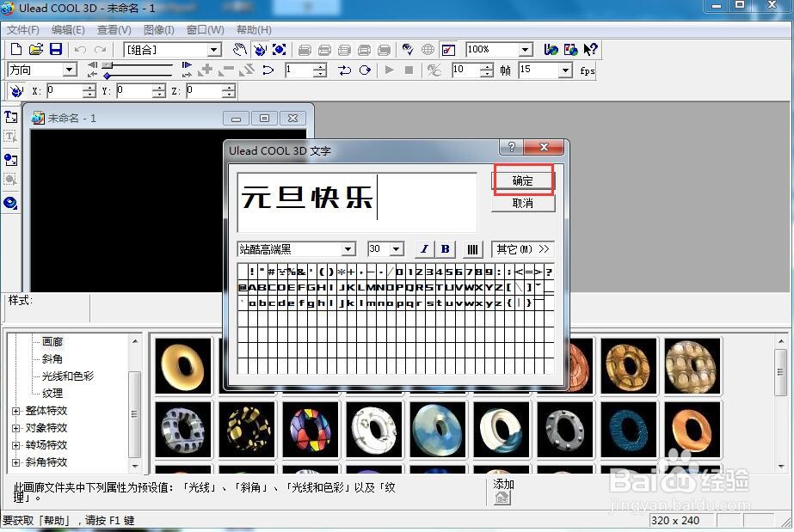Click the Undo arrow icon
Image resolution: width=794 pixels, height=532 pixels.
coord(80,50)
